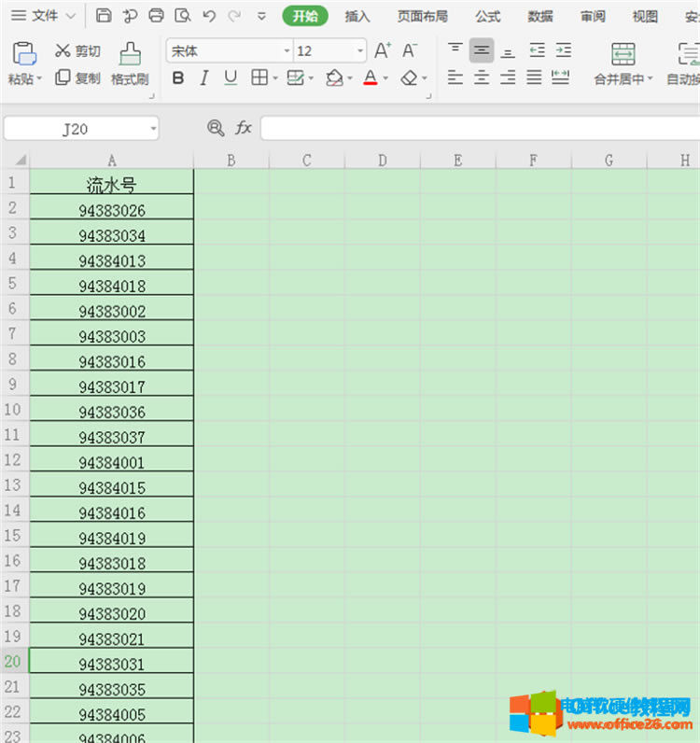The height and width of the screenshot is (743, 700).
Task: Select the Format Painter (格式刷) tool
Action: pyautogui.click(x=130, y=63)
